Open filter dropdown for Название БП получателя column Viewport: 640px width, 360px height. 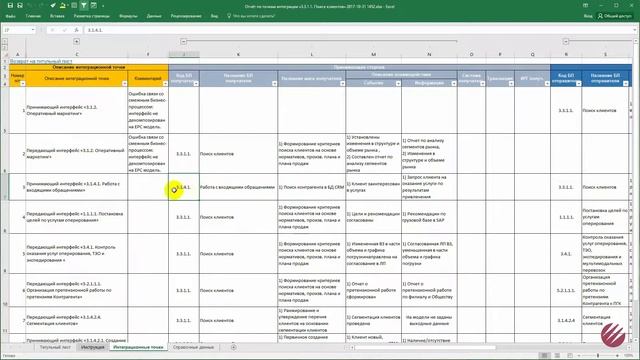click(x=274, y=84)
